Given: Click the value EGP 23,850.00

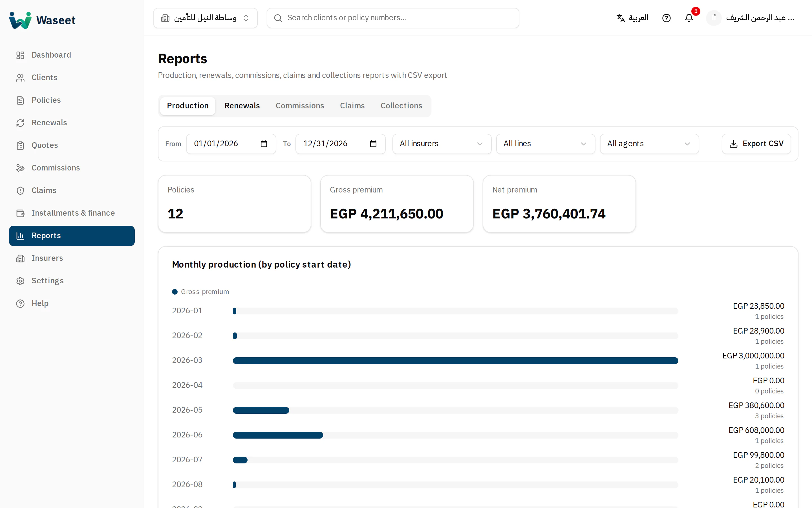Looking at the screenshot, I should coord(759,306).
